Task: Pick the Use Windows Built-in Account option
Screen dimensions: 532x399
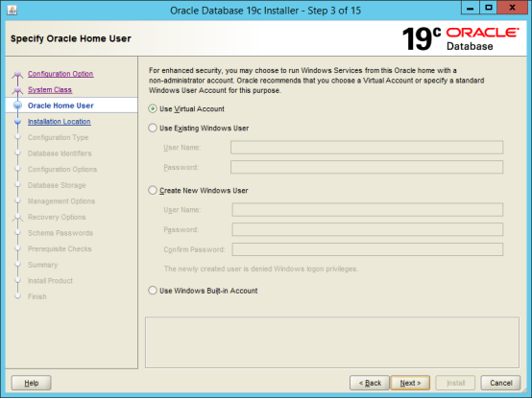Action: tap(153, 291)
